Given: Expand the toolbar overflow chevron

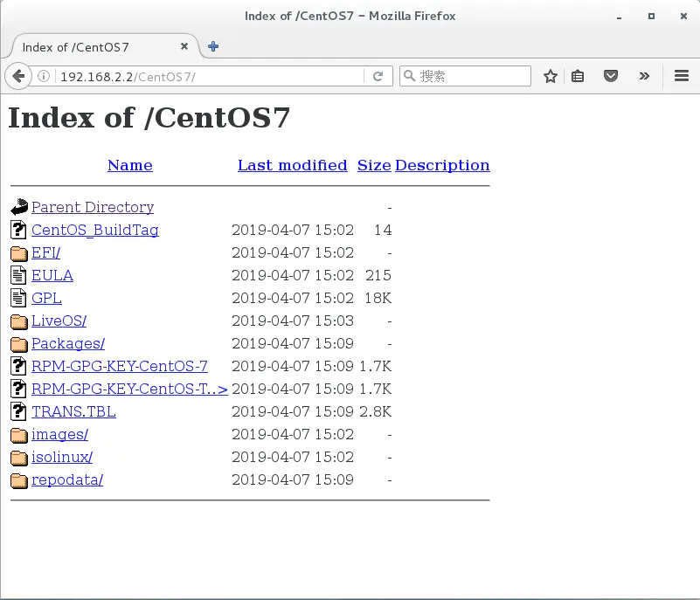Looking at the screenshot, I should pos(644,76).
